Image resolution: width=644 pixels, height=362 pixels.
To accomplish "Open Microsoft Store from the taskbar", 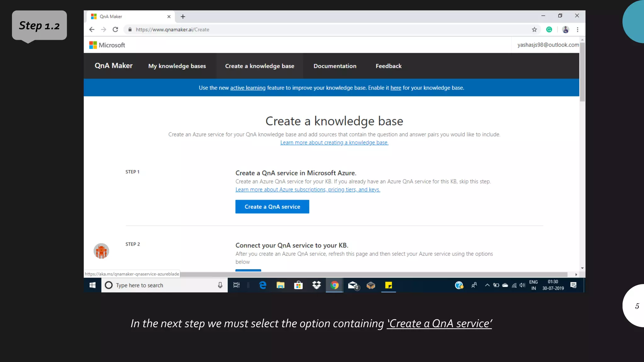I will click(x=298, y=285).
